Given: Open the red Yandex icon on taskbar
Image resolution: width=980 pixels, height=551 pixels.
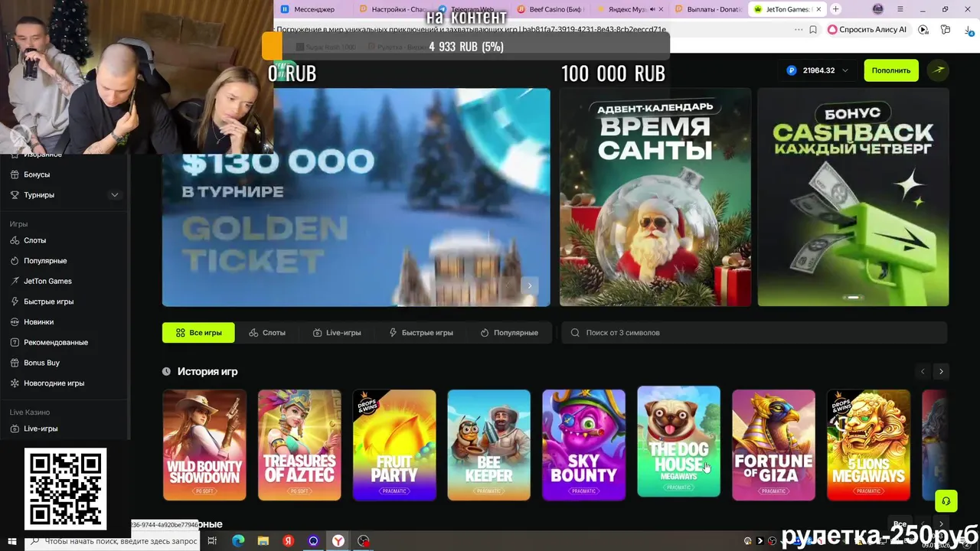Looking at the screenshot, I should coord(289,541).
